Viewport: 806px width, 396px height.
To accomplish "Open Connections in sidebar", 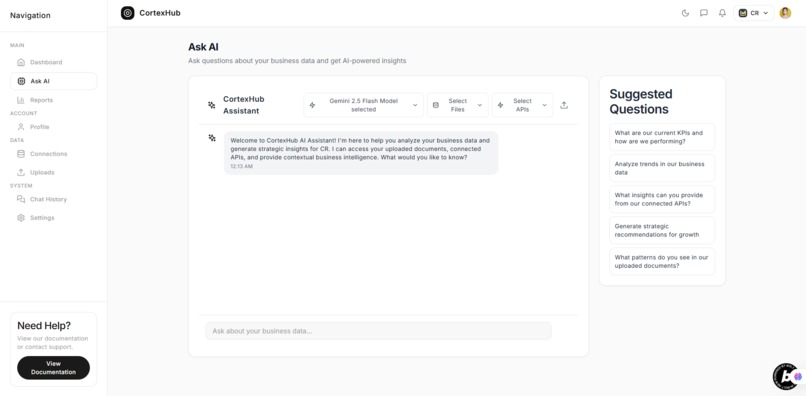I will 53,154.
